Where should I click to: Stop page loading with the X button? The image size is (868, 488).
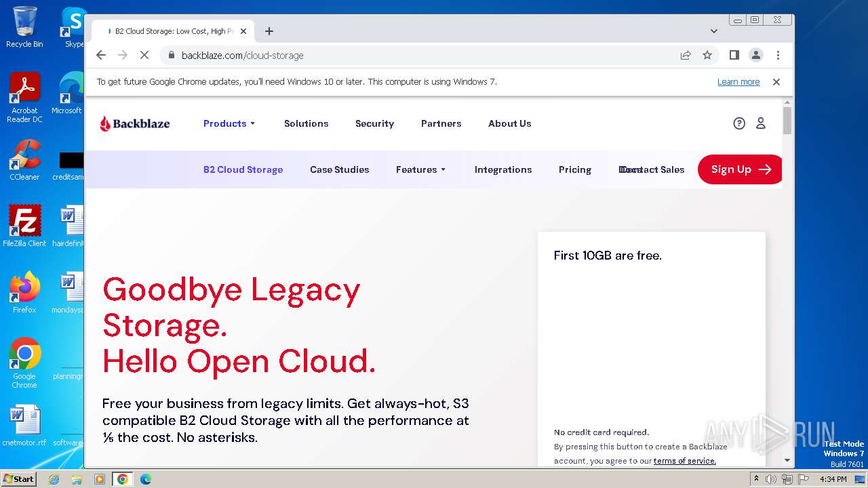[x=144, y=56]
